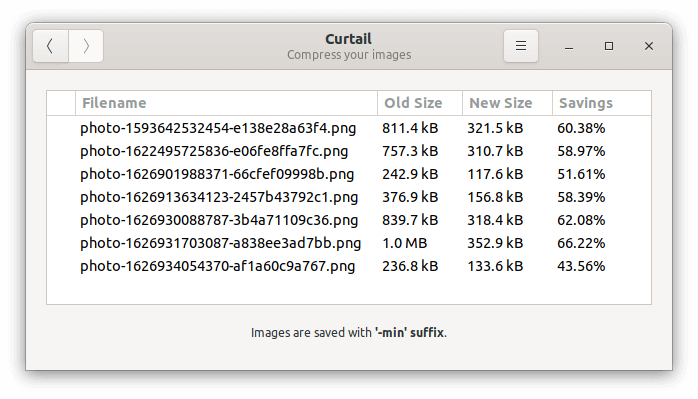698x399 pixels.
Task: Click the Curtail window title
Action: point(349,39)
